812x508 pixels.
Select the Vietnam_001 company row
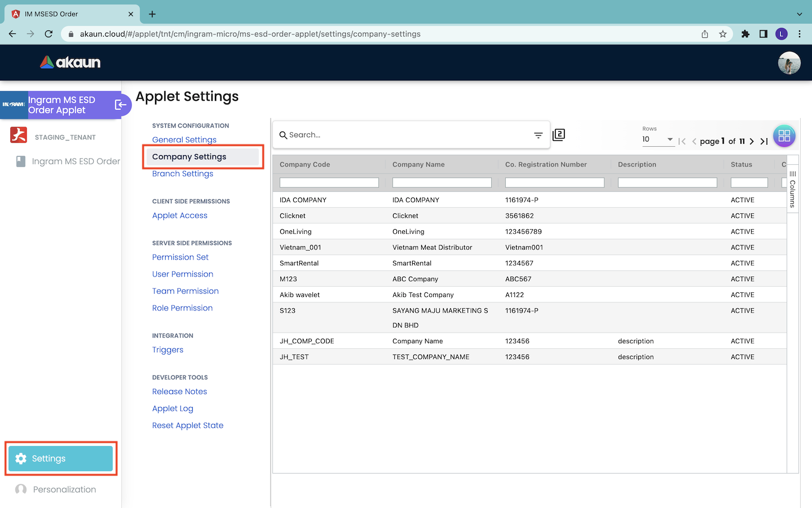(301, 247)
